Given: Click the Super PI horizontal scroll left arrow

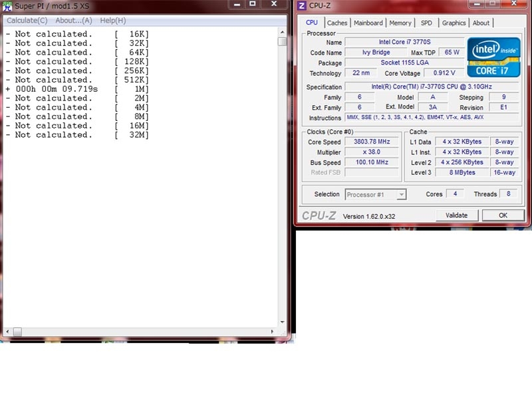Looking at the screenshot, I should click(7, 331).
